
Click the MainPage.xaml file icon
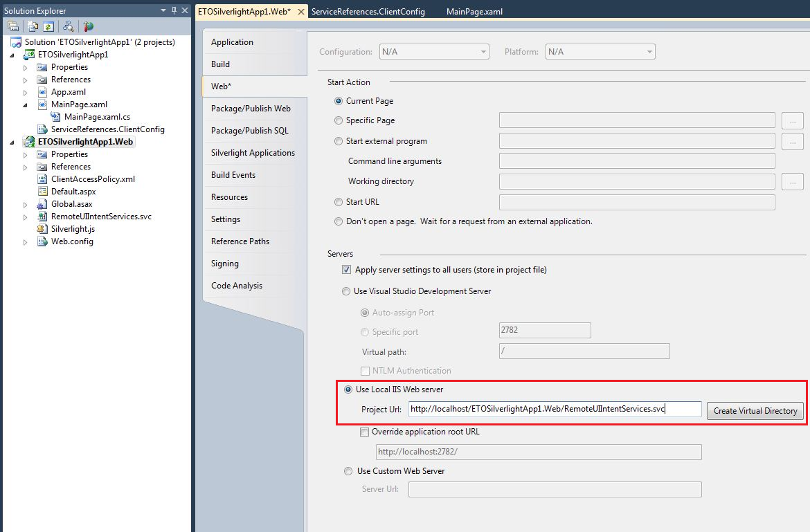pos(42,104)
